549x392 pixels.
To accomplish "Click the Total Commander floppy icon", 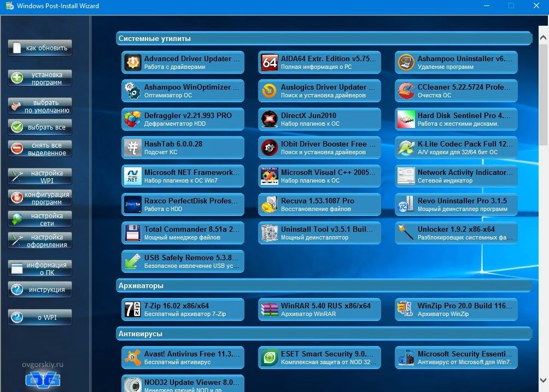I will coord(132,233).
